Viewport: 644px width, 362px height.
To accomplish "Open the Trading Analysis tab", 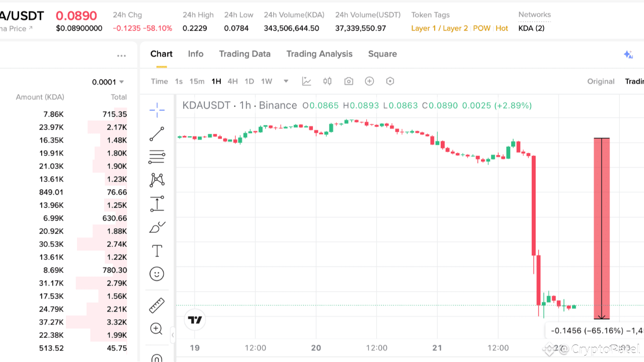I will (319, 54).
